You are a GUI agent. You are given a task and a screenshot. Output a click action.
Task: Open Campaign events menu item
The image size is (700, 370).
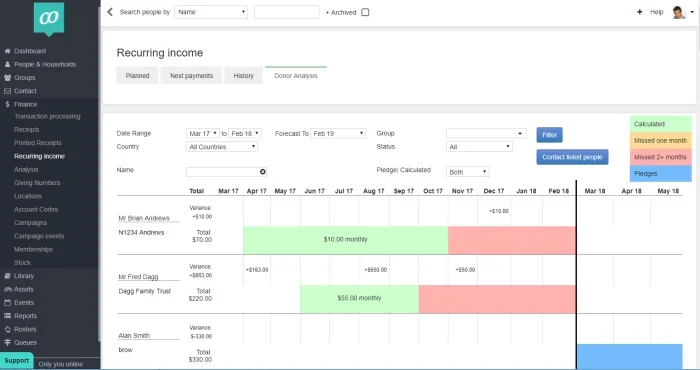39,237
